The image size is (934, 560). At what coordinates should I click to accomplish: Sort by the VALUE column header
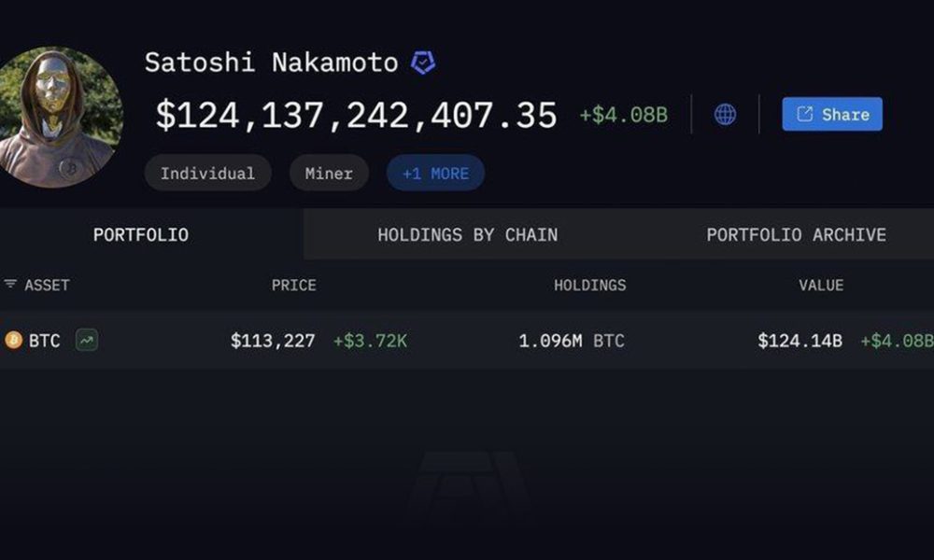coord(821,285)
